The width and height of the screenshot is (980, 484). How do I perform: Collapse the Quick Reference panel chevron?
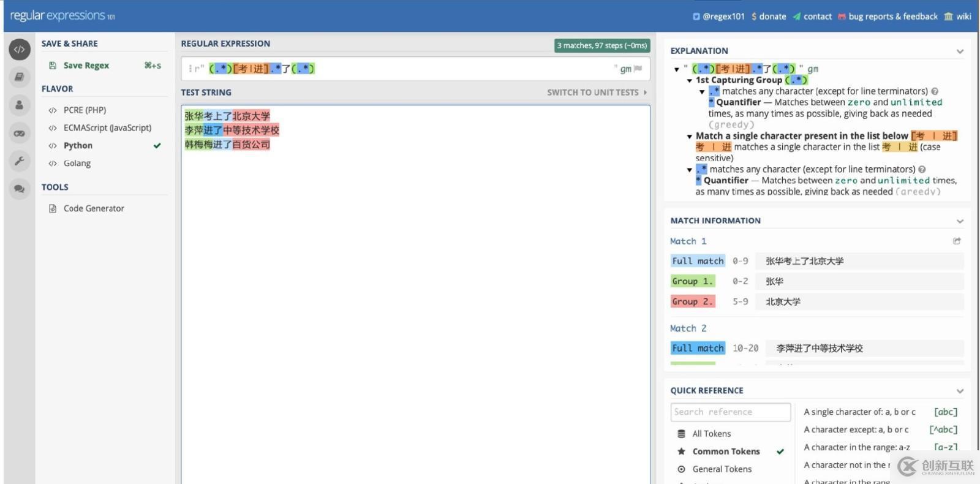tap(960, 391)
